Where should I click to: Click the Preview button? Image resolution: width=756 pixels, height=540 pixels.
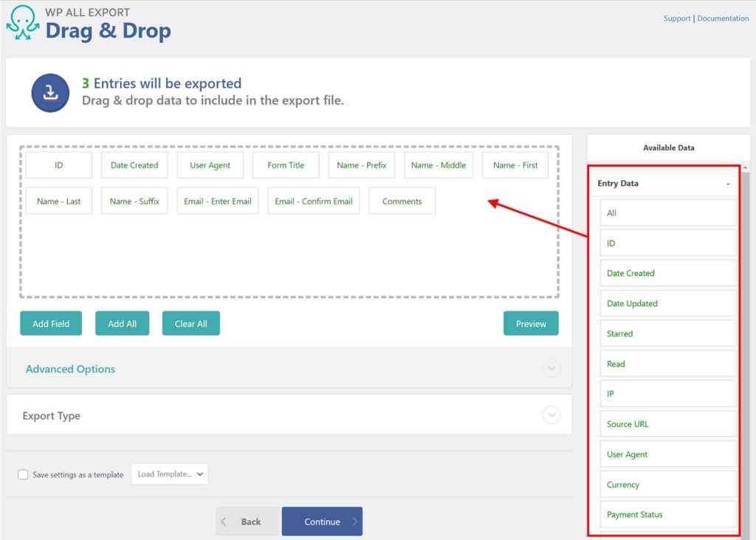[531, 322]
